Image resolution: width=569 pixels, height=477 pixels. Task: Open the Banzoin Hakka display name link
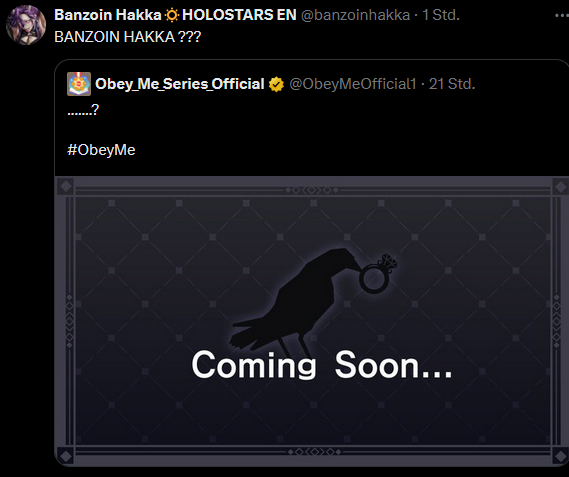pyautogui.click(x=107, y=15)
